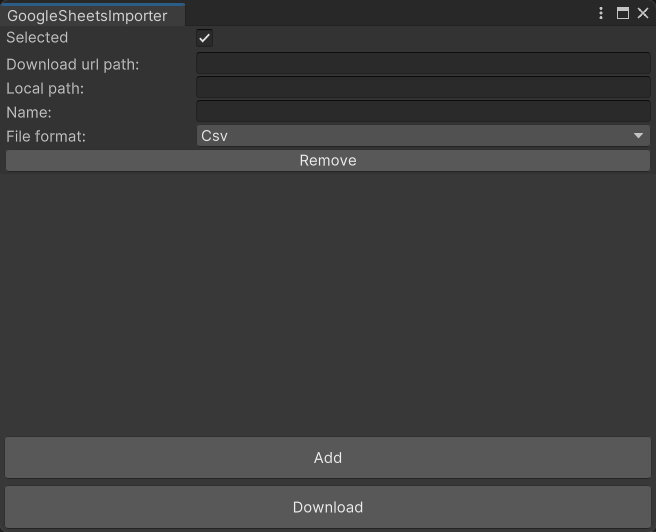
Task: Click the Remove button
Action: tap(328, 161)
